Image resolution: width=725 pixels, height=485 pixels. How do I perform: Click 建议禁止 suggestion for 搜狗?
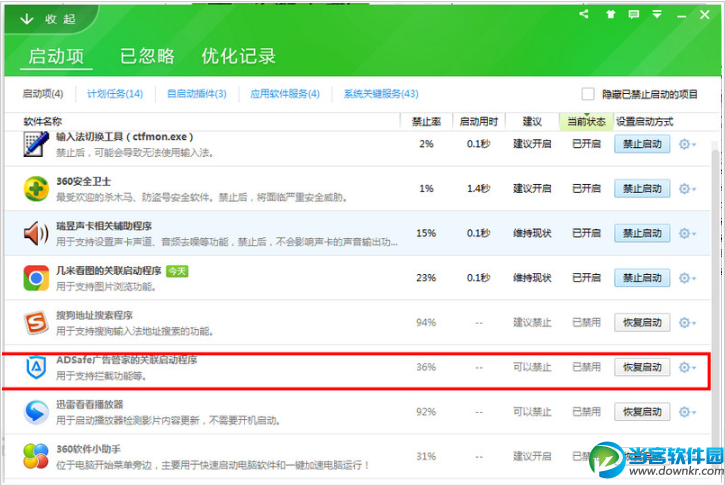pos(532,322)
